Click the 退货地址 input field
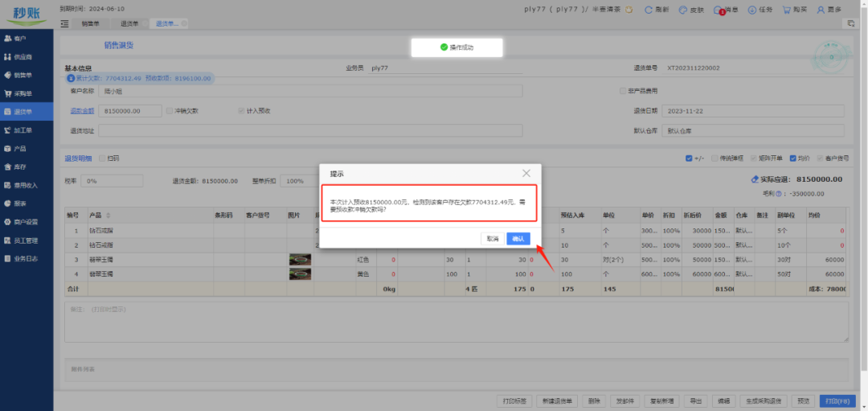The width and height of the screenshot is (868, 411). (x=310, y=130)
